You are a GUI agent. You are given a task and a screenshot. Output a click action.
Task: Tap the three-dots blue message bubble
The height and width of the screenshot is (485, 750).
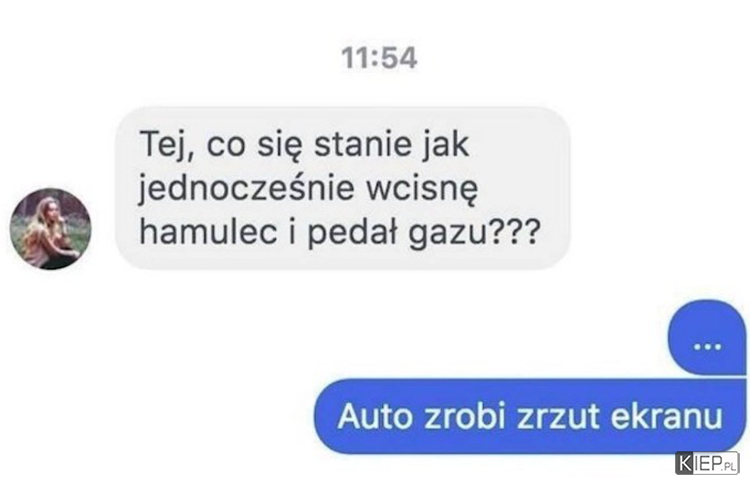707,338
